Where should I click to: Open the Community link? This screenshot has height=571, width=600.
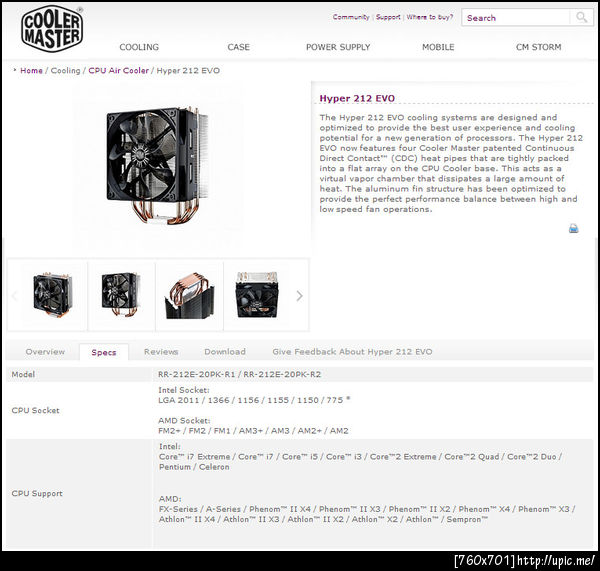351,17
